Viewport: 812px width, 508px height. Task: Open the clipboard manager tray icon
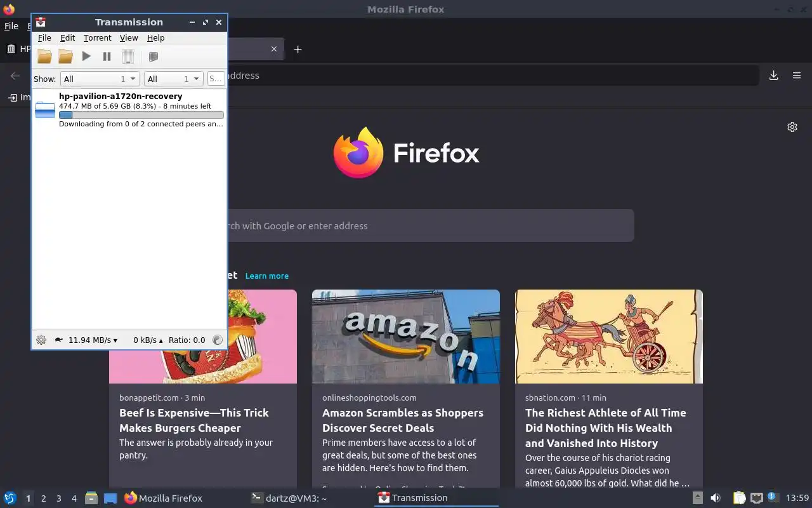point(740,498)
